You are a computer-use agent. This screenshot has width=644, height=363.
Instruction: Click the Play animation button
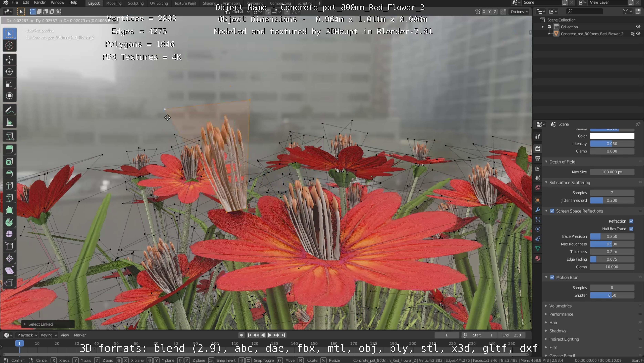(269, 335)
